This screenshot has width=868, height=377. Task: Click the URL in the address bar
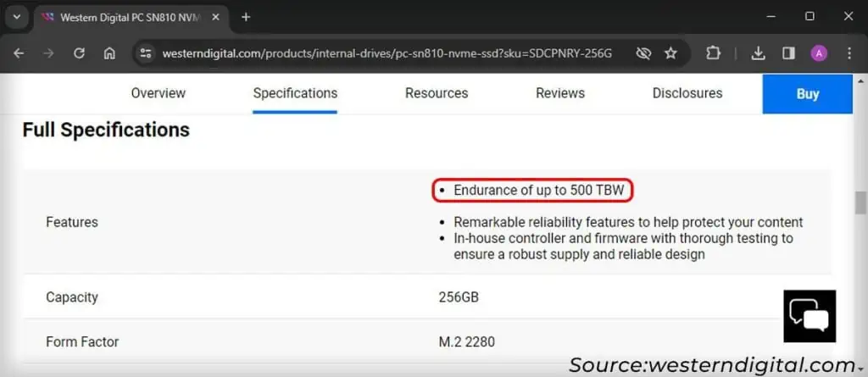387,53
